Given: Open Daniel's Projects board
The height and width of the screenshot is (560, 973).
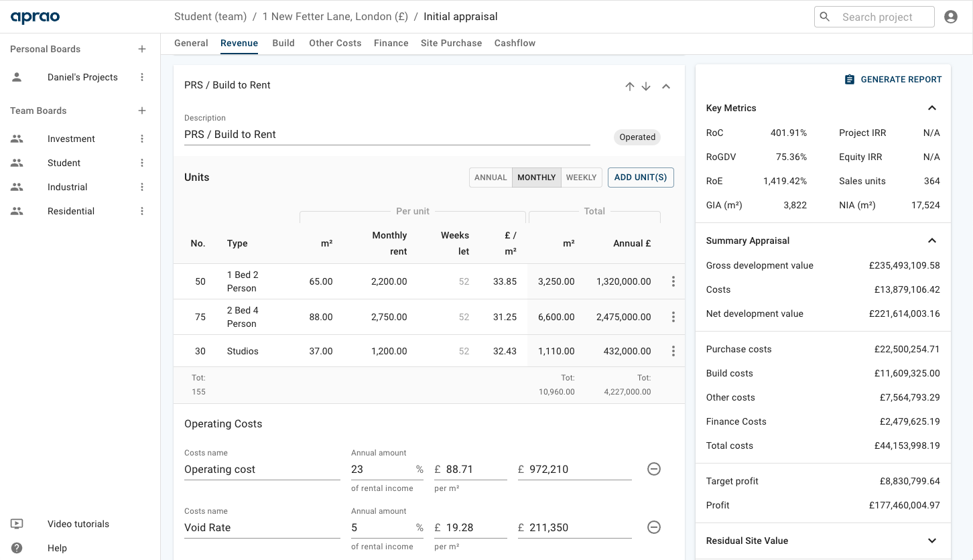Looking at the screenshot, I should pyautogui.click(x=82, y=77).
